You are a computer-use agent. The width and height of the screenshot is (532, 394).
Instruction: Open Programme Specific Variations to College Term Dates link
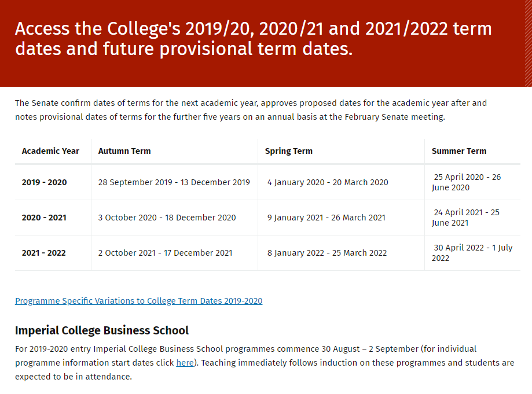(138, 301)
